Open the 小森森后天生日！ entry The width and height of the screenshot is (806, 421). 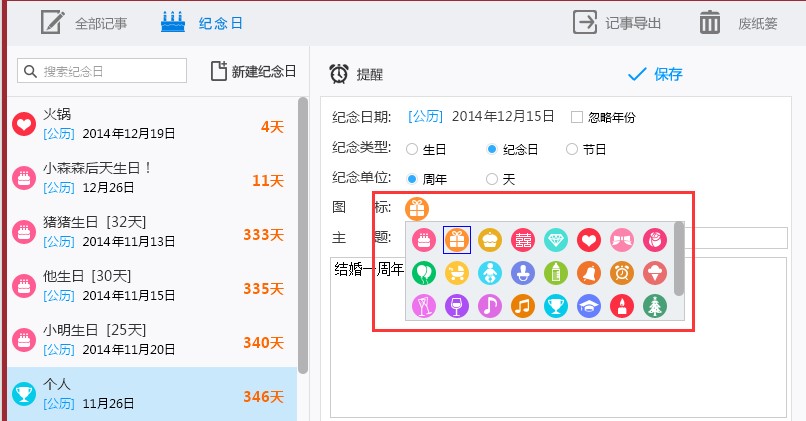click(153, 178)
